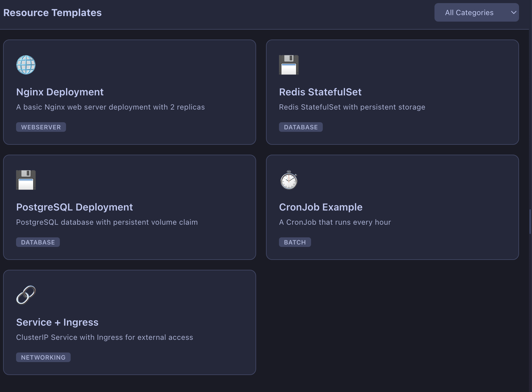The height and width of the screenshot is (392, 532).
Task: Open the All Categories dropdown
Action: coord(476,12)
